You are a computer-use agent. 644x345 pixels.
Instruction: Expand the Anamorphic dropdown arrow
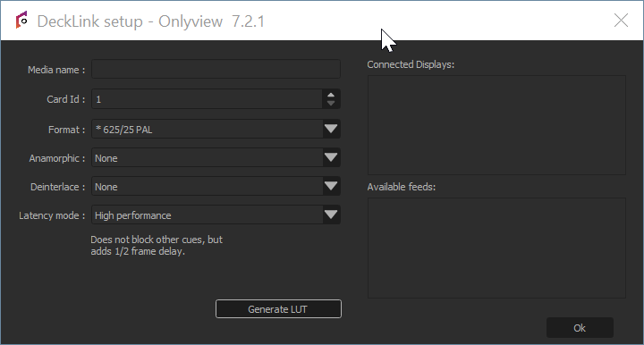click(x=331, y=157)
